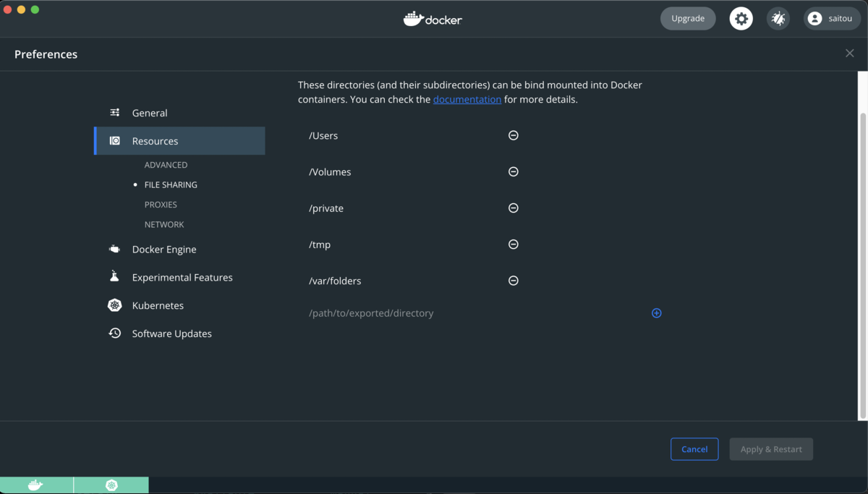The image size is (868, 494).
Task: Select the Docker Engine section
Action: tap(163, 250)
